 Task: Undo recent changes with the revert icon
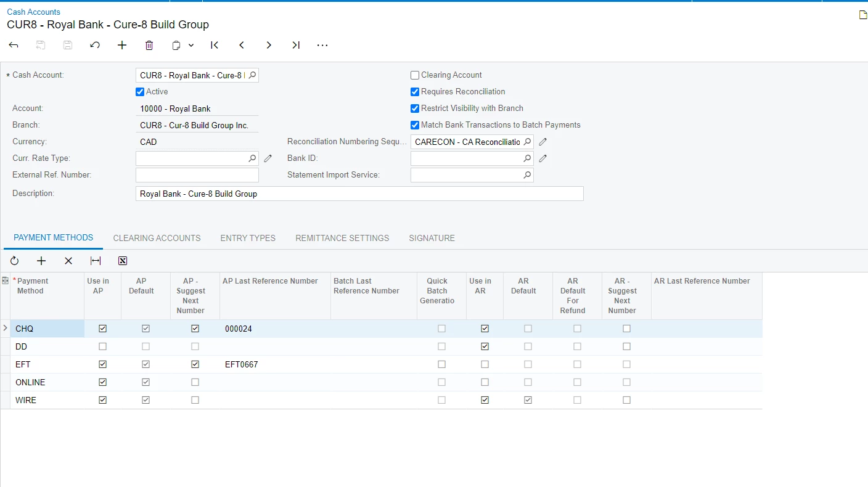[95, 45]
